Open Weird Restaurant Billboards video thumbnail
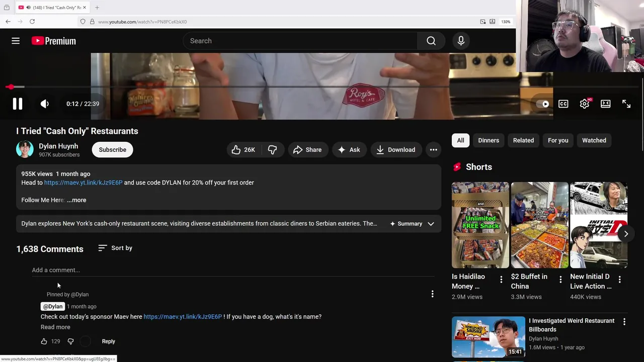Viewport: 644px width, 362px height. pyautogui.click(x=488, y=337)
